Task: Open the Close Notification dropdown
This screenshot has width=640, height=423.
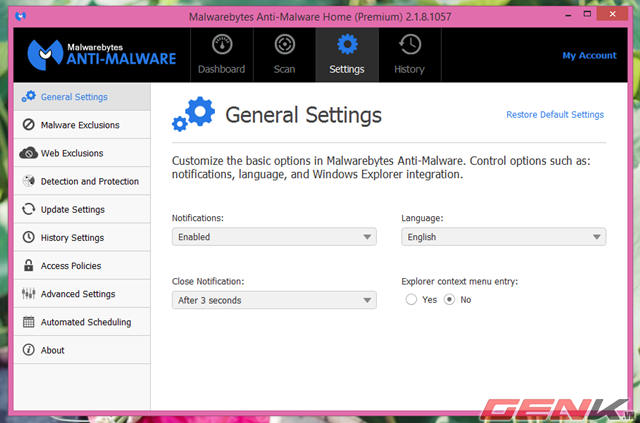Action: coord(274,300)
